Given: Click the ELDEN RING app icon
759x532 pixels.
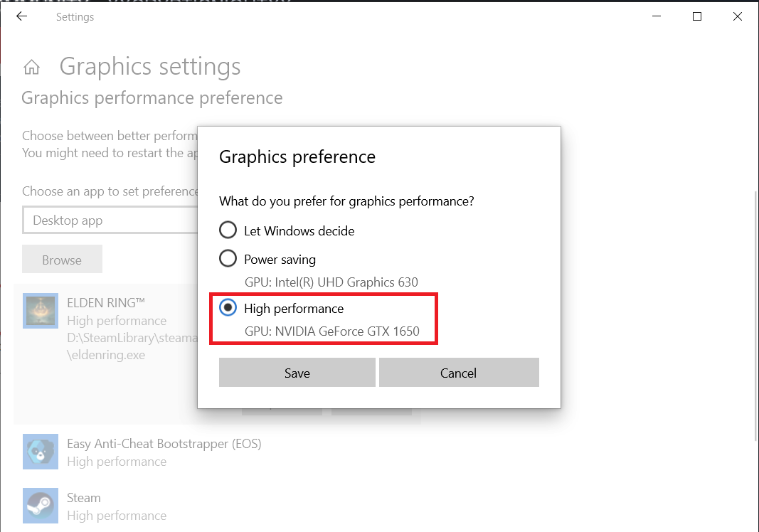Looking at the screenshot, I should [x=40, y=311].
